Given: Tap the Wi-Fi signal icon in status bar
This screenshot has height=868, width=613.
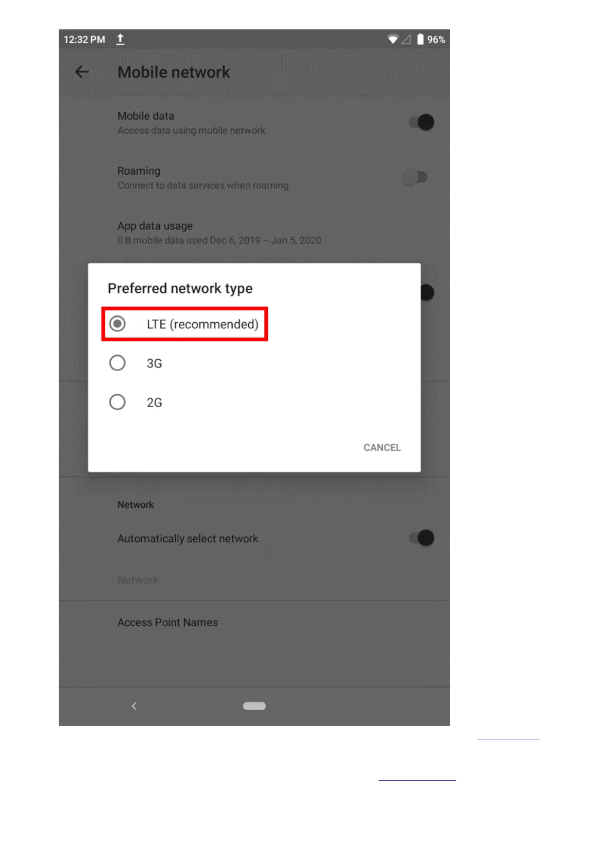Looking at the screenshot, I should (393, 39).
